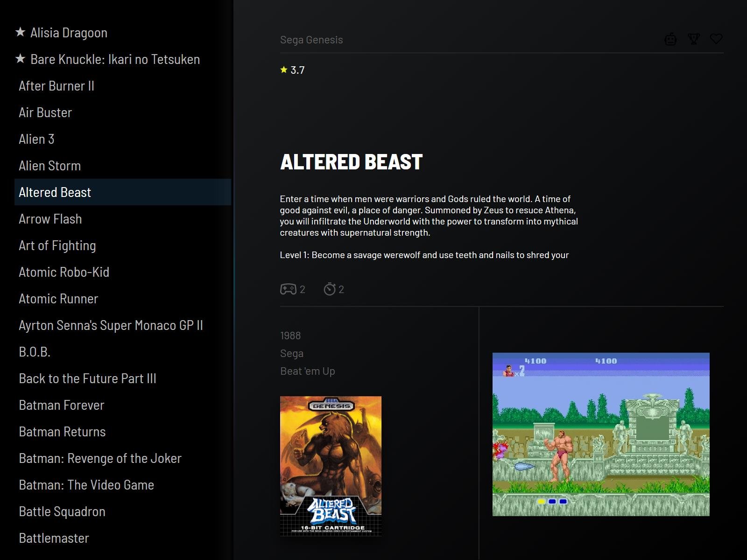This screenshot has height=560, width=747.
Task: Click the Beat 'em Up genre label
Action: point(308,371)
